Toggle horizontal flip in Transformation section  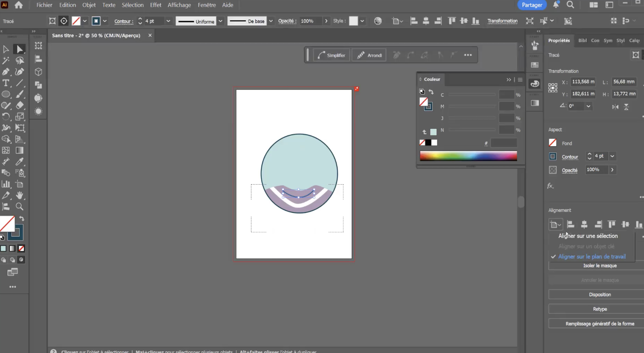click(615, 107)
